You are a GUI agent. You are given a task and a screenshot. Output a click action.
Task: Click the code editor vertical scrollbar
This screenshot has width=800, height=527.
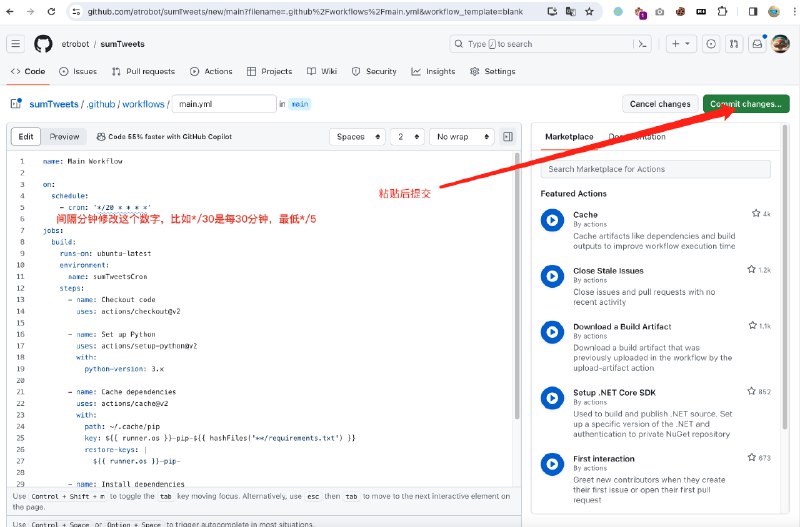tap(517, 286)
